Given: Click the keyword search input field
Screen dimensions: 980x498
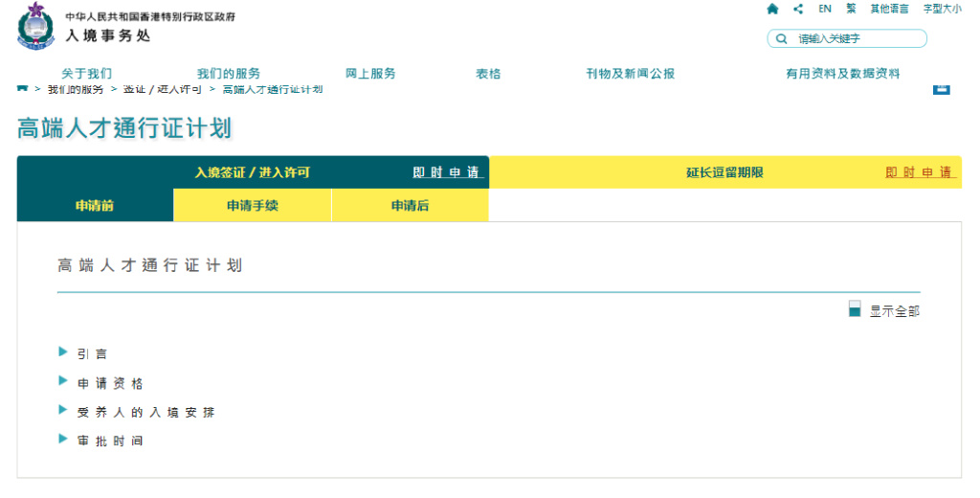Looking at the screenshot, I should click(x=857, y=39).
